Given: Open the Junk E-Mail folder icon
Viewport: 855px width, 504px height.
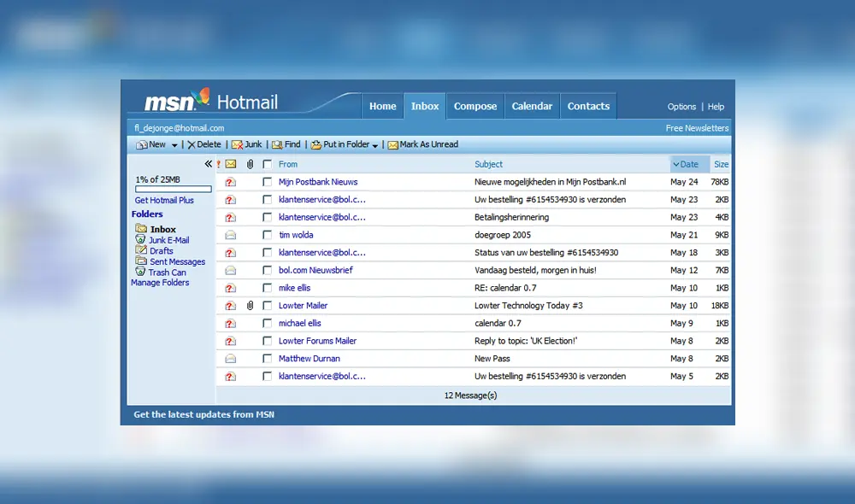Looking at the screenshot, I should (140, 240).
